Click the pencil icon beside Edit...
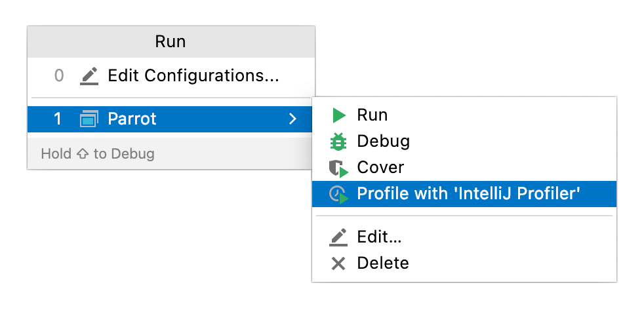Image resolution: width=644 pixels, height=312 pixels. (338, 237)
